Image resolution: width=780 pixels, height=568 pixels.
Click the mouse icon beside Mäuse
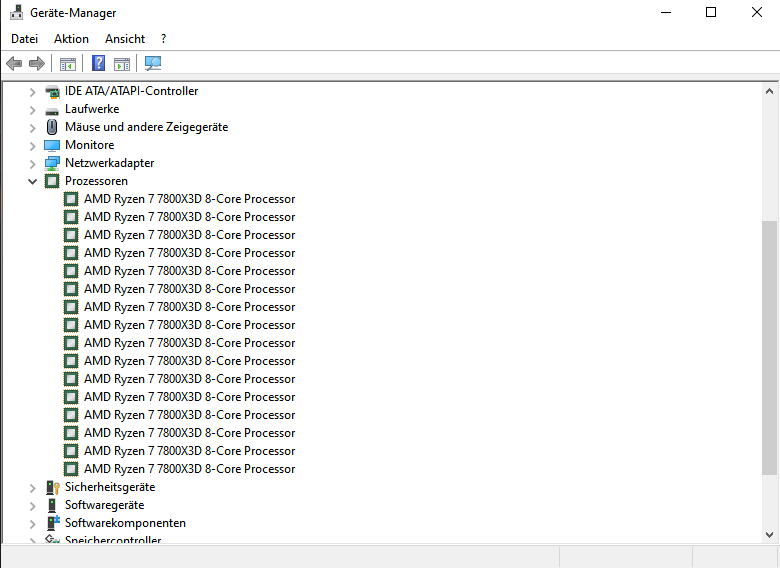tap(52, 127)
